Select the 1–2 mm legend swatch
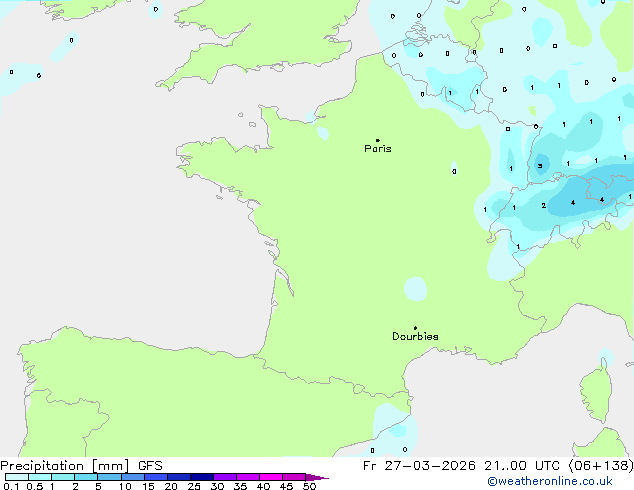The image size is (634, 490). click(63, 477)
